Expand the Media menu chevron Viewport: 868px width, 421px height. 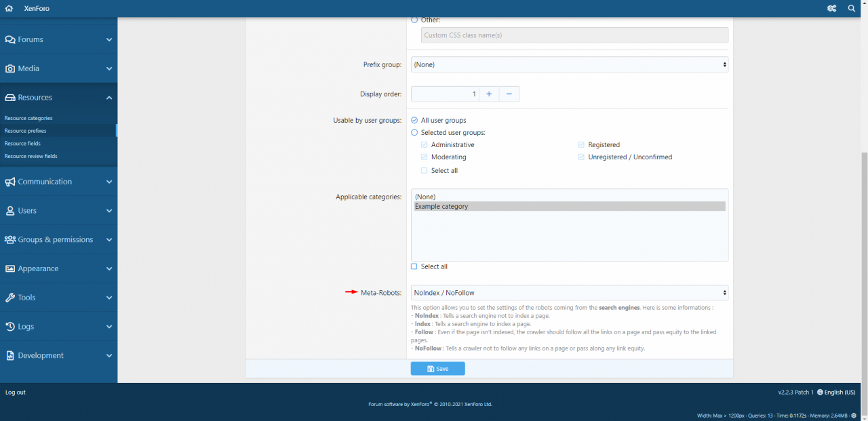click(109, 68)
